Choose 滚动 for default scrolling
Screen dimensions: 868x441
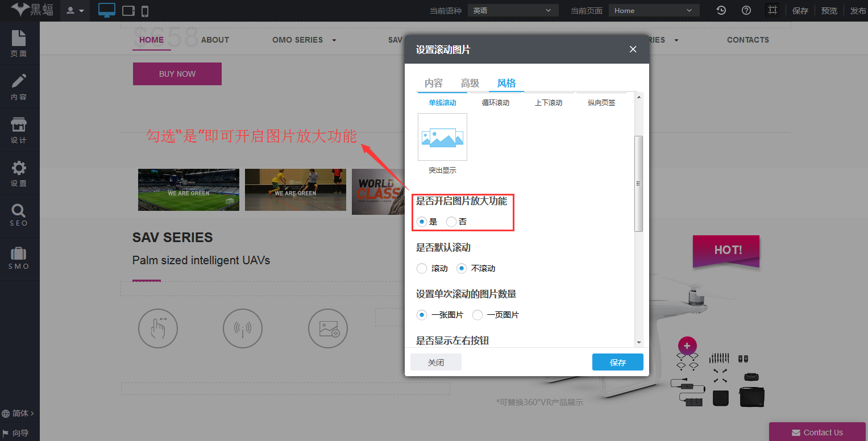pyautogui.click(x=421, y=268)
